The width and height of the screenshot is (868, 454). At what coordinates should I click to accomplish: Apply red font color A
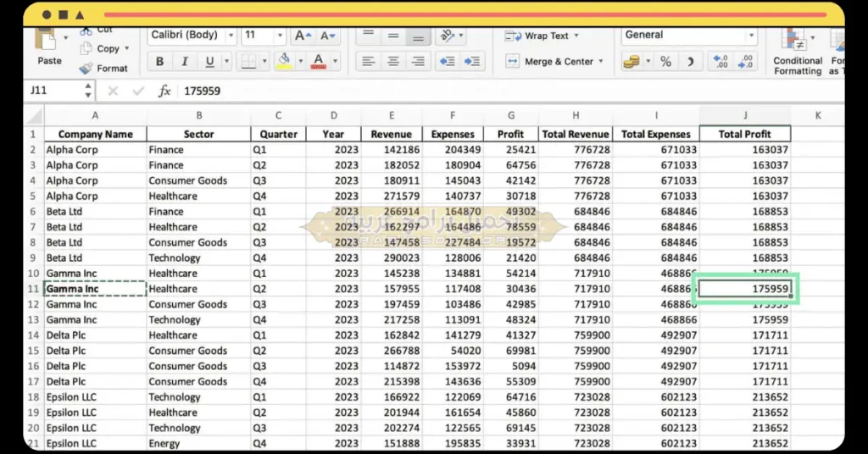pyautogui.click(x=319, y=61)
